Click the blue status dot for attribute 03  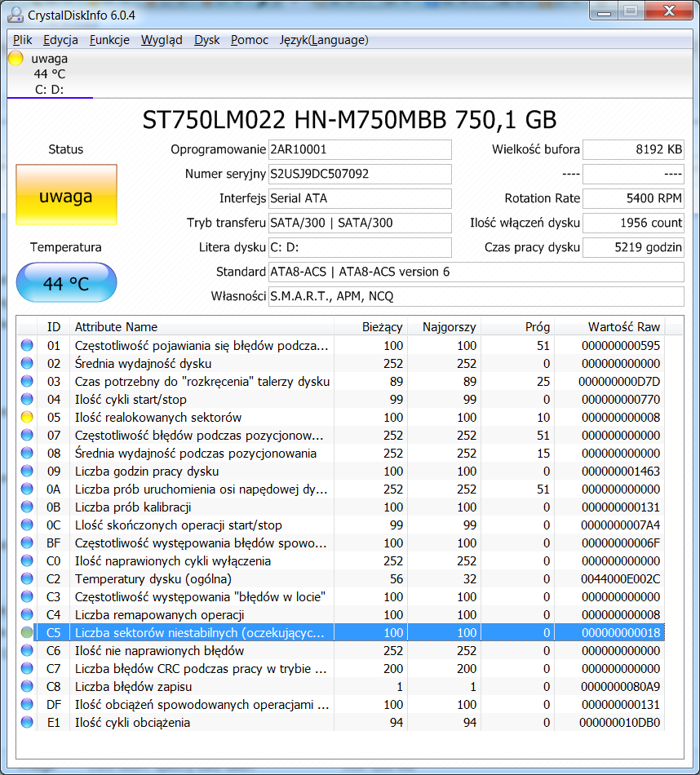pos(27,381)
